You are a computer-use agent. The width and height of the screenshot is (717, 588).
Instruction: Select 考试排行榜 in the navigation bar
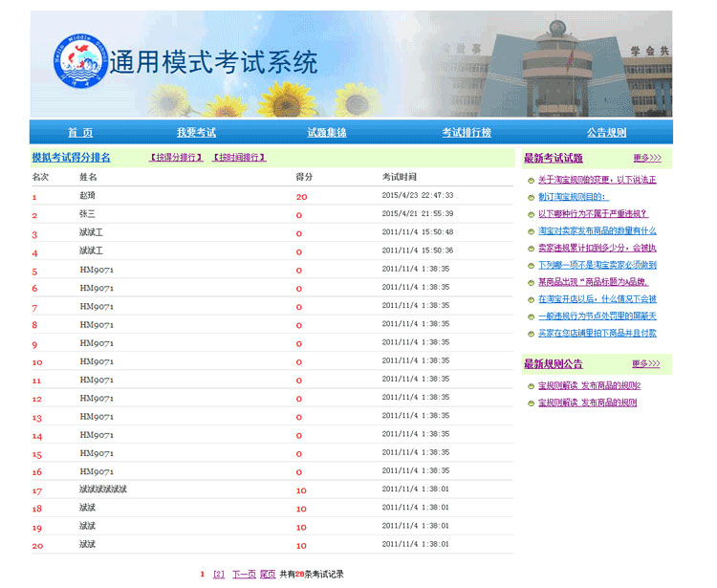coord(467,133)
